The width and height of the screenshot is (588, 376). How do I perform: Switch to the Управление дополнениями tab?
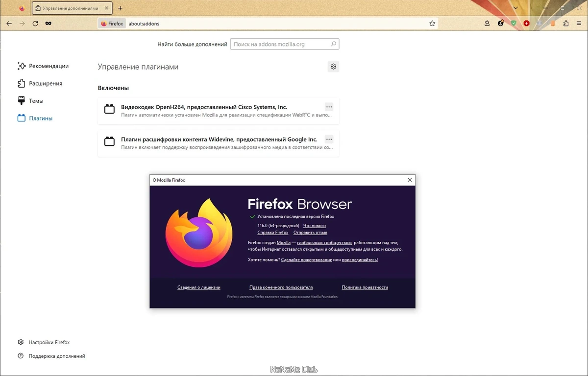click(73, 8)
